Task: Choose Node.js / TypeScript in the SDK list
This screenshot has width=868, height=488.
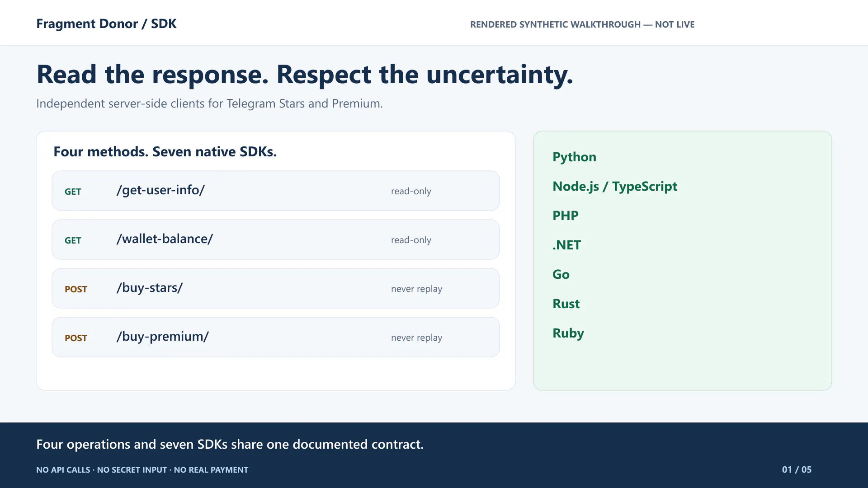Action: [615, 186]
